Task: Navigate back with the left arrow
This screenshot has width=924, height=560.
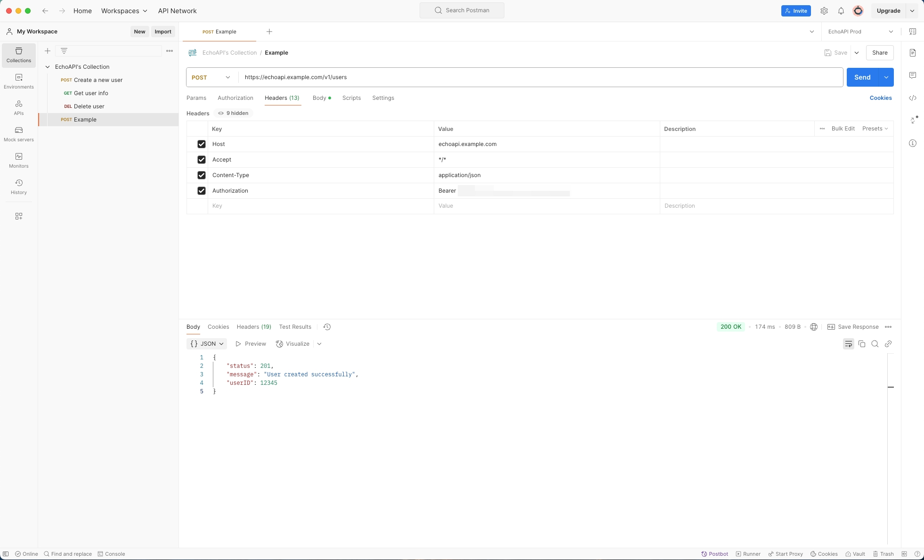Action: 45,11
